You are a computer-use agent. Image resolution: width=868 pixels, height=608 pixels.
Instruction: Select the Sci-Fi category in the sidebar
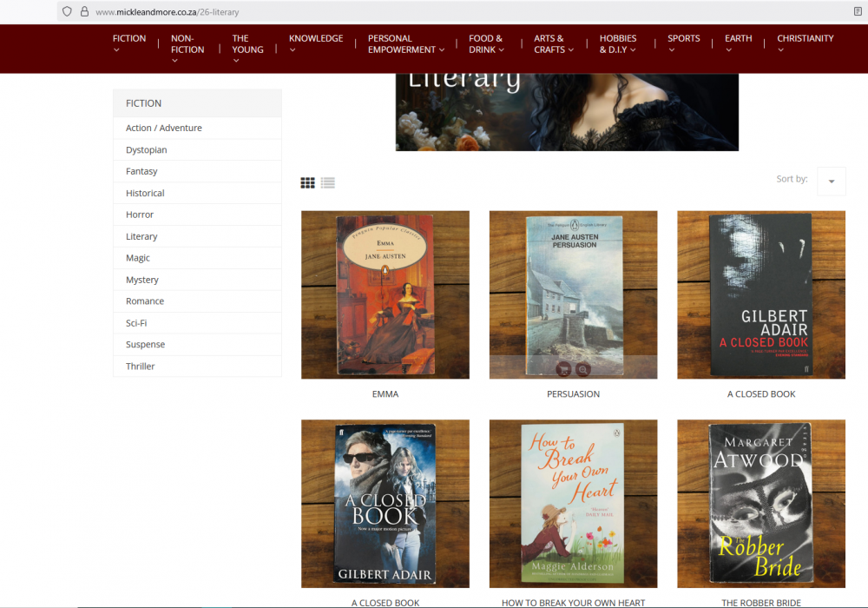click(x=135, y=322)
